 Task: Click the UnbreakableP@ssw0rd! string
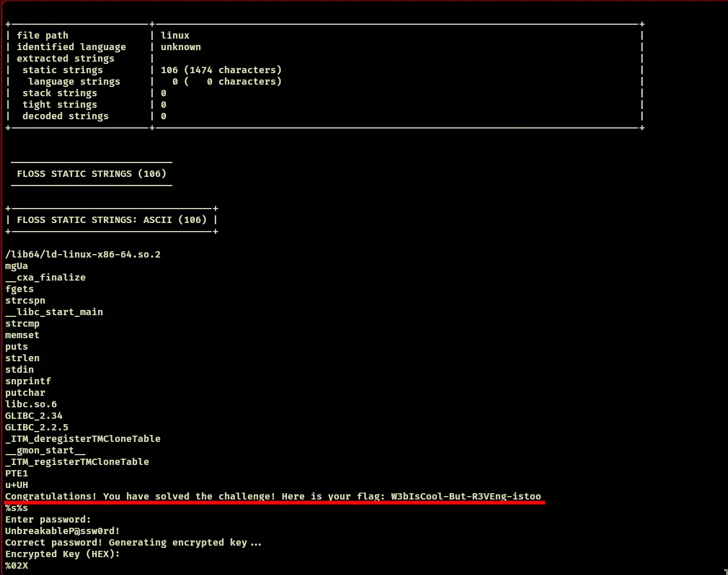pos(62,531)
